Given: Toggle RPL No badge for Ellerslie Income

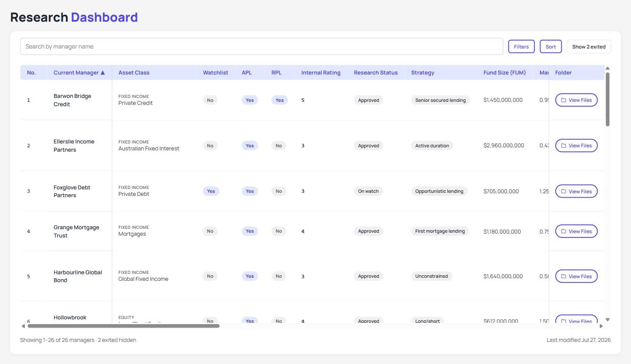Looking at the screenshot, I should coord(279,146).
